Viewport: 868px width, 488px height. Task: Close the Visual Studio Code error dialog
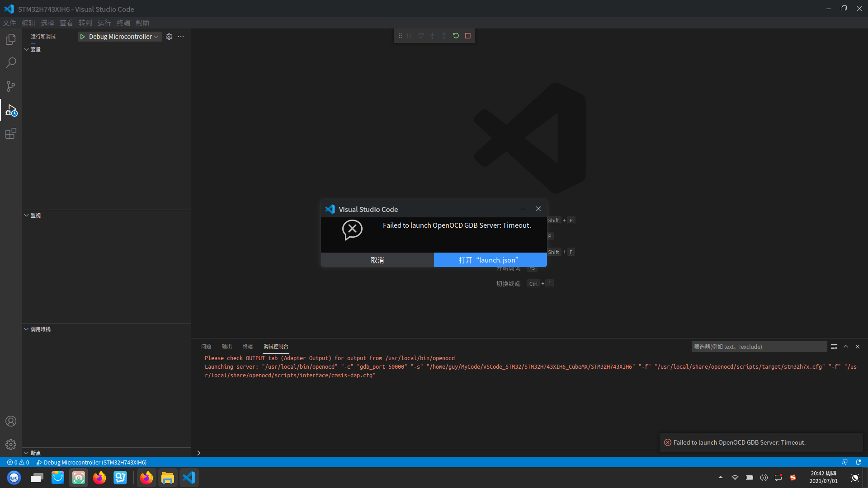click(x=538, y=209)
